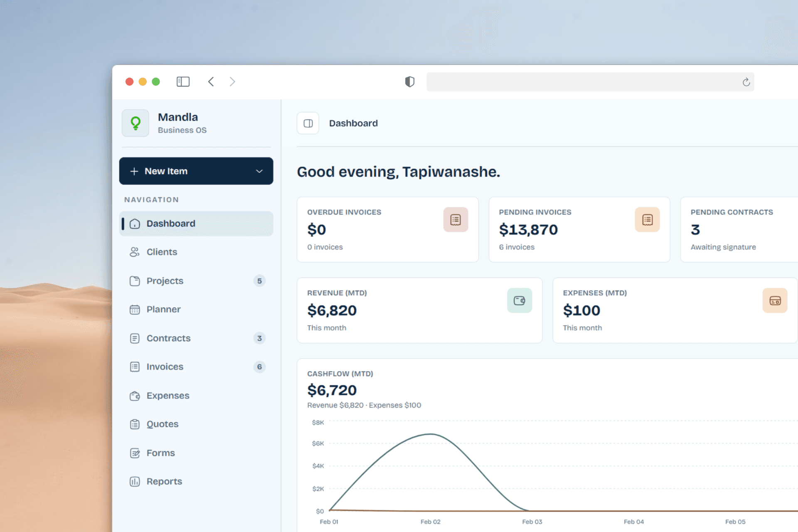Viewport: 798px width, 532px height.
Task: Click the New Item button
Action: (x=166, y=171)
